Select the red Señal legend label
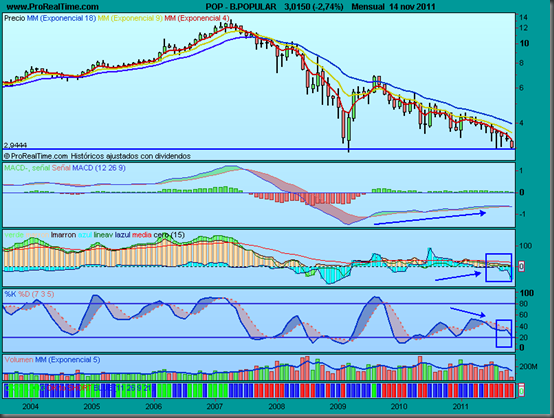Screen dimensions: 554x418 tap(61, 168)
